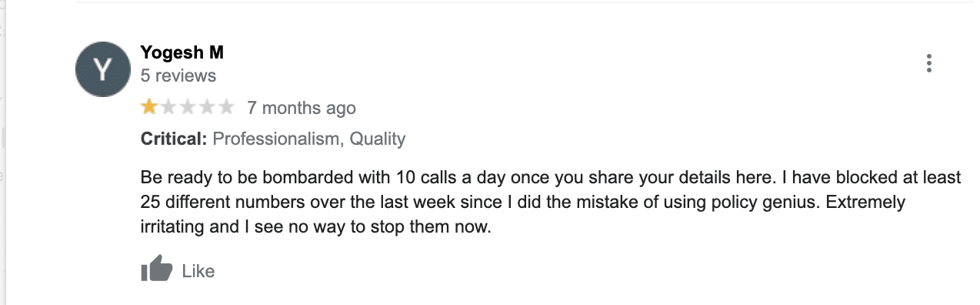Image resolution: width=980 pixels, height=305 pixels.
Task: Click the gold first rating star
Action: [x=149, y=107]
